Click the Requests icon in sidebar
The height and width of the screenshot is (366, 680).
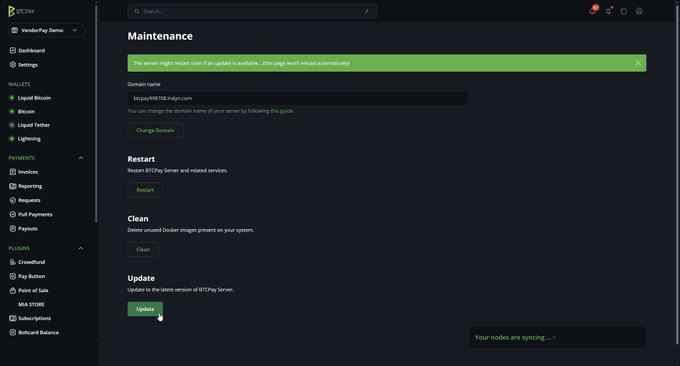(13, 200)
